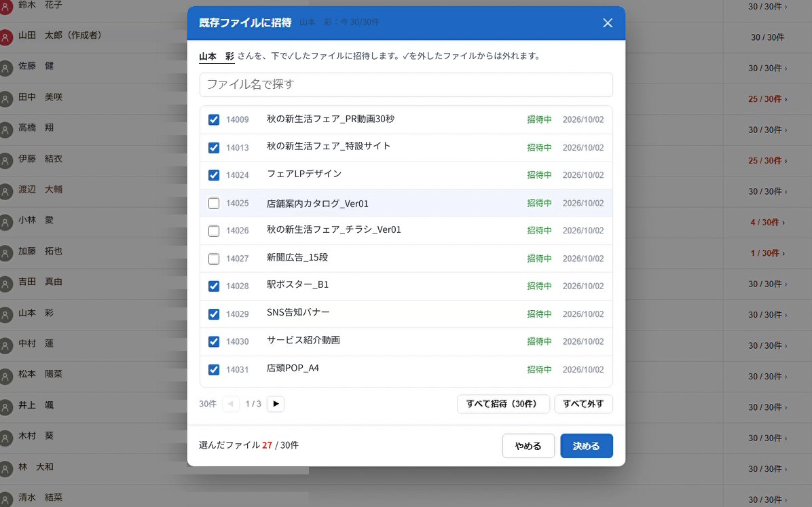Click avatar icon next to 吉田 真由
The width and height of the screenshot is (812, 507).
pos(5,284)
